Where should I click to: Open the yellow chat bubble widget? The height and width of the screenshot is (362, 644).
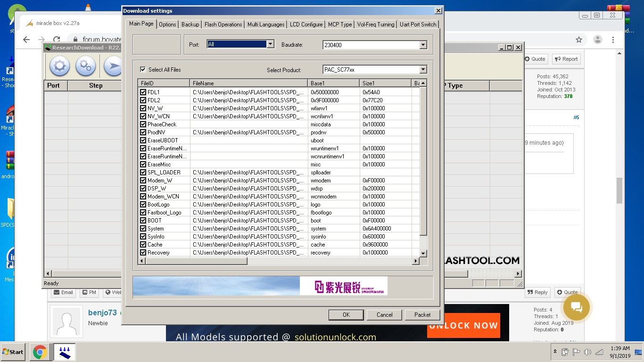(x=576, y=307)
